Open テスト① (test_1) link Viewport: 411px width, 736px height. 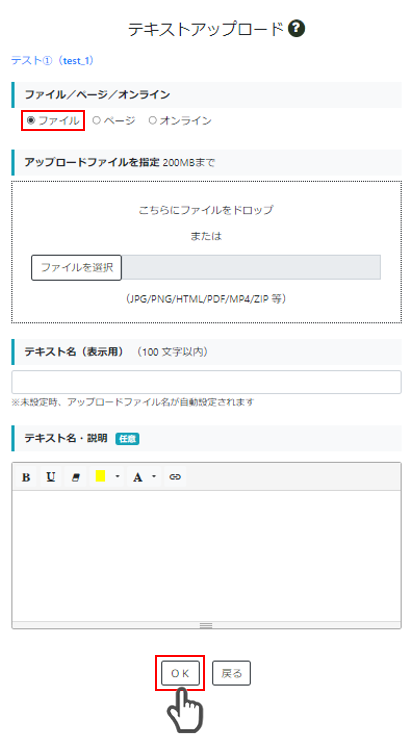(x=53, y=61)
